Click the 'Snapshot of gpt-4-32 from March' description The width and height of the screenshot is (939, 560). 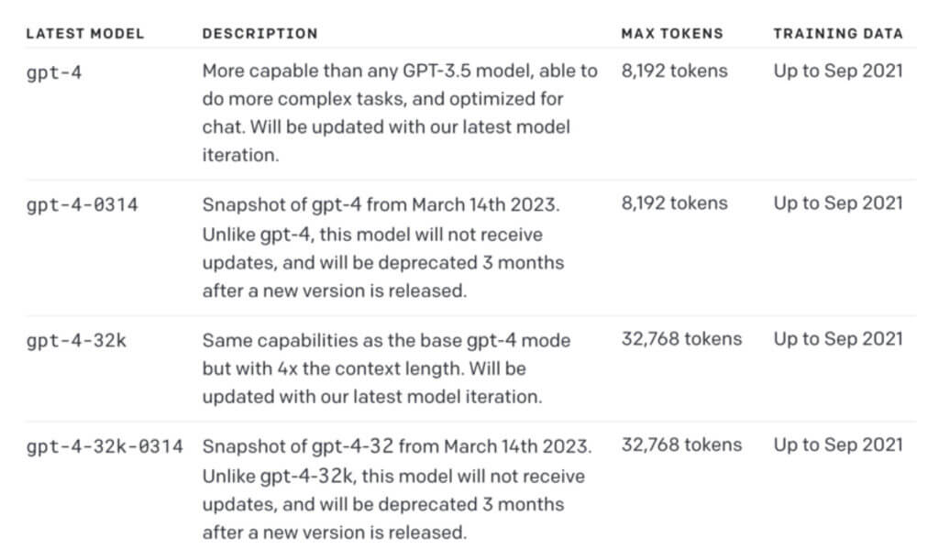(x=397, y=489)
